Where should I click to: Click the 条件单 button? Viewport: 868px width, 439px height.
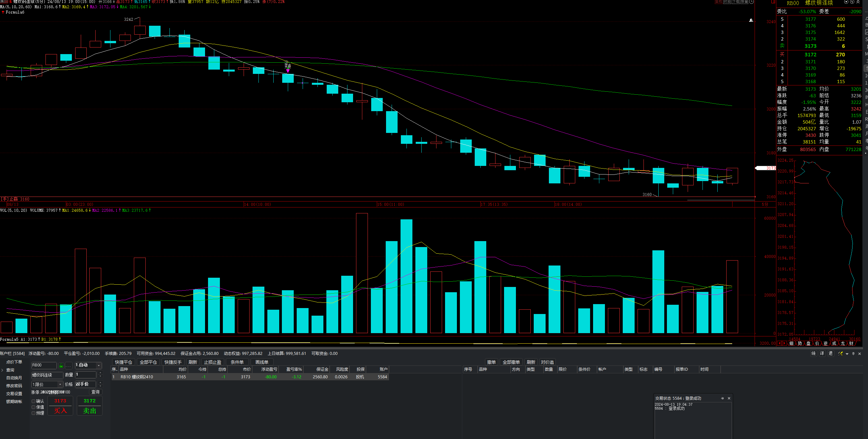tap(237, 362)
